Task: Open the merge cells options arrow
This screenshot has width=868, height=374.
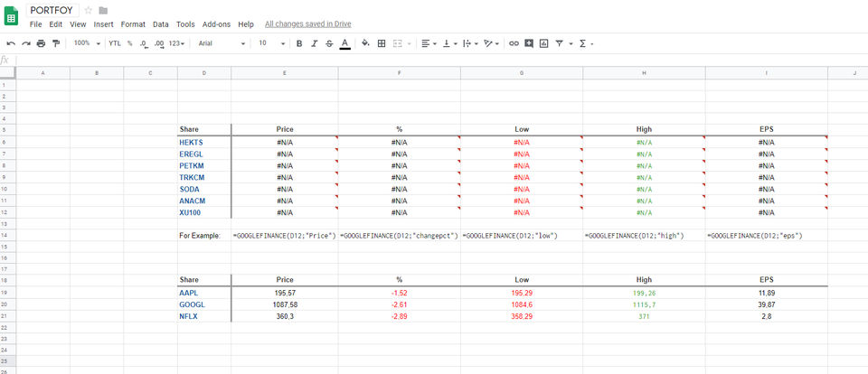Action: tap(409, 43)
